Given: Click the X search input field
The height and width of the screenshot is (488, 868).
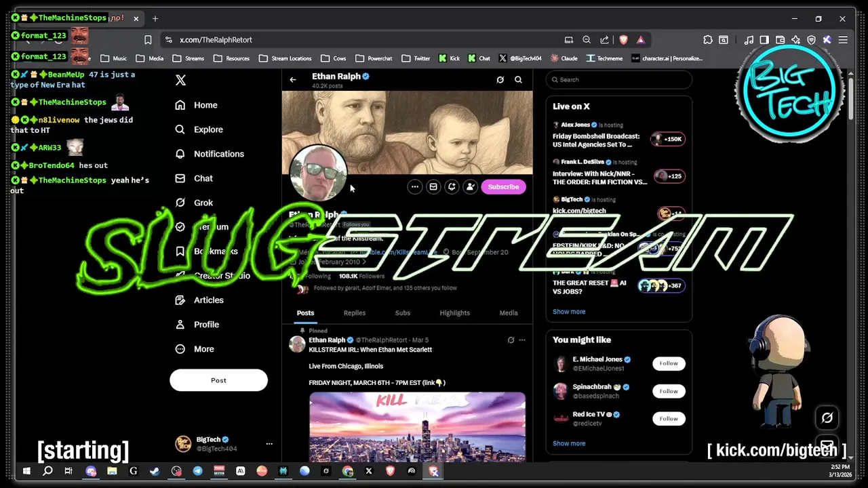Looking at the screenshot, I should point(618,80).
